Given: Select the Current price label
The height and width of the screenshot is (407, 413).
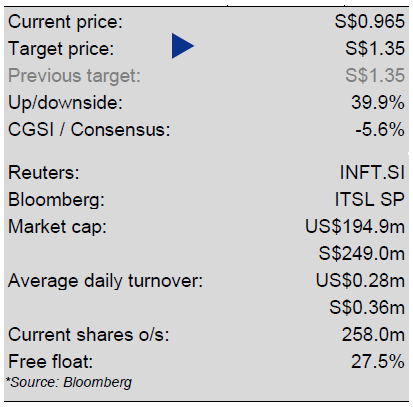Looking at the screenshot, I should (x=65, y=22).
